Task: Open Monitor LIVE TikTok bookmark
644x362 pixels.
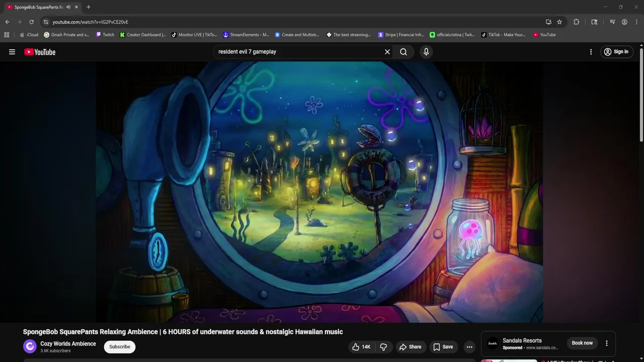Action: (194, 35)
